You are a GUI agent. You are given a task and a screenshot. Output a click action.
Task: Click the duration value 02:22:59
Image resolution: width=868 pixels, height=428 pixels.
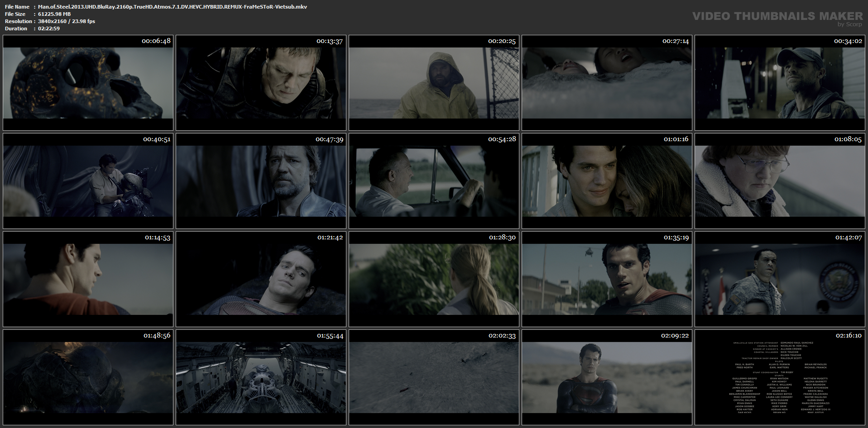click(49, 29)
